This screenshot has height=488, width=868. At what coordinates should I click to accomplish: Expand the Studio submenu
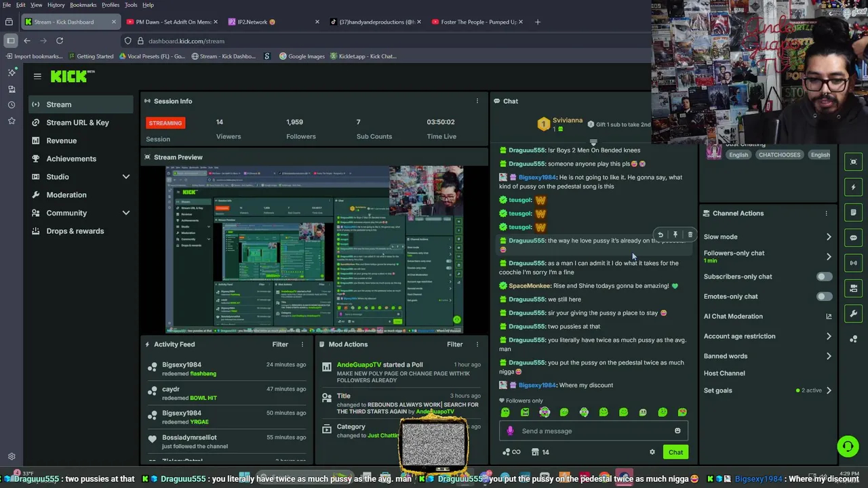click(125, 177)
